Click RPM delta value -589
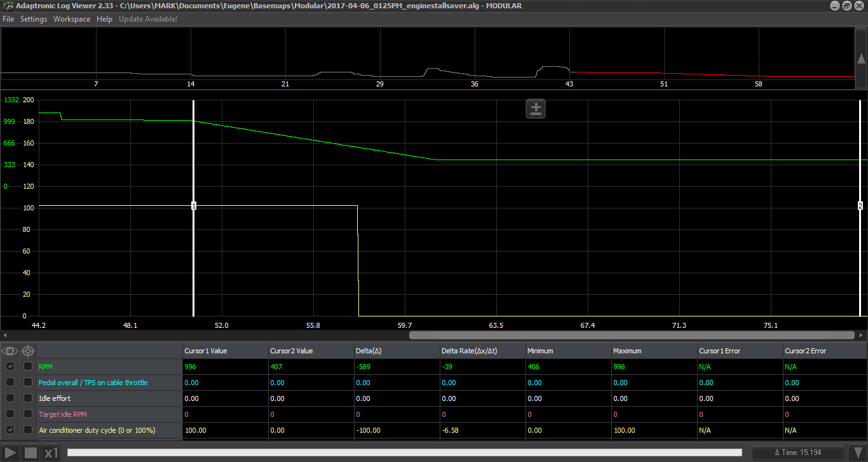 pyautogui.click(x=364, y=367)
